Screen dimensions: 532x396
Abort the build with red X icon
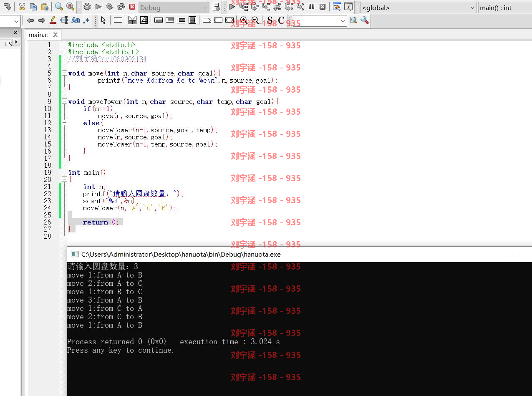click(x=132, y=7)
